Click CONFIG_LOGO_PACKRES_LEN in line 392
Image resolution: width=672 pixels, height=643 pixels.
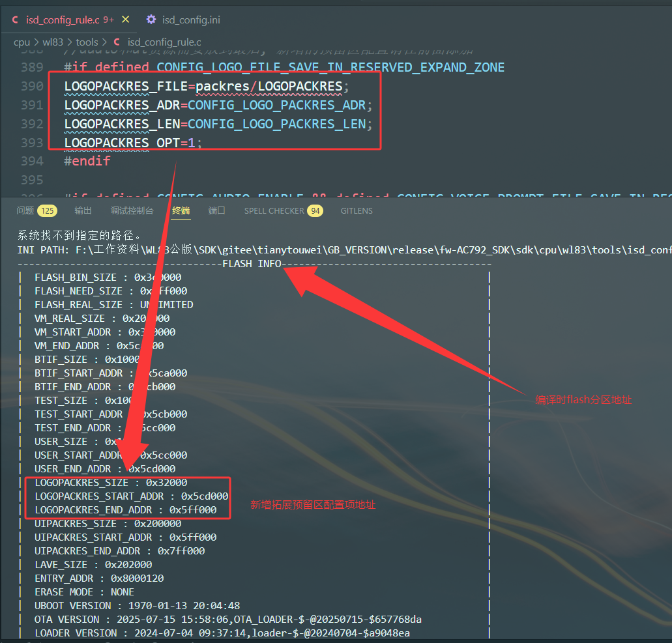pos(277,124)
